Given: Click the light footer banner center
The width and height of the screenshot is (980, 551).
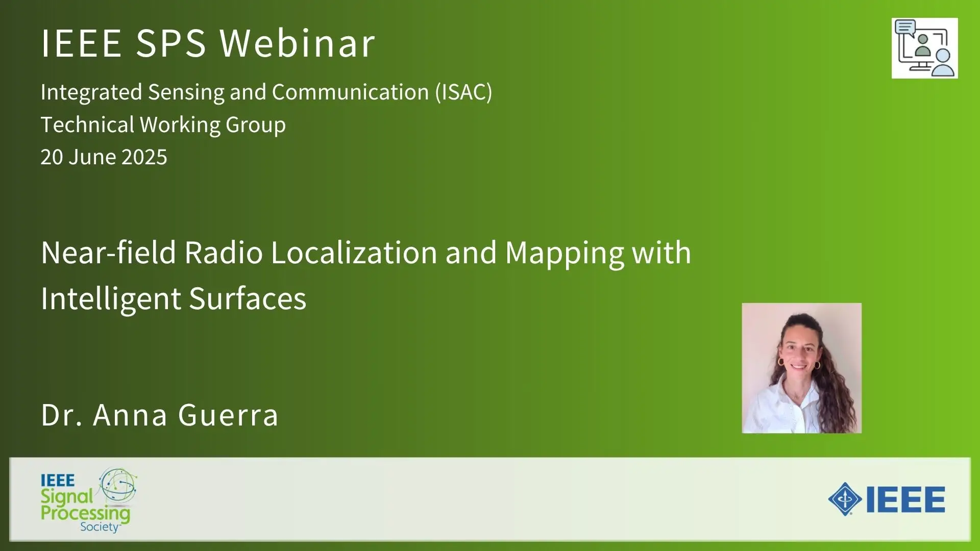Looking at the screenshot, I should (x=489, y=499).
